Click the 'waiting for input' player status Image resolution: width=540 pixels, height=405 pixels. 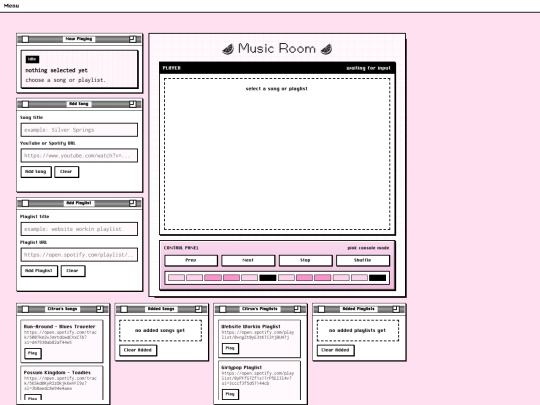[368, 68]
